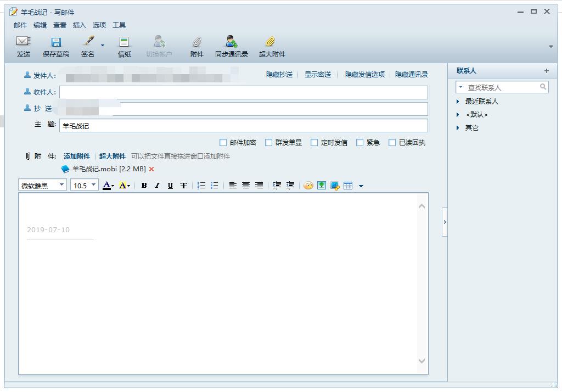Open the 插入 menu
Image resolution: width=562 pixels, height=392 pixels.
(80, 25)
